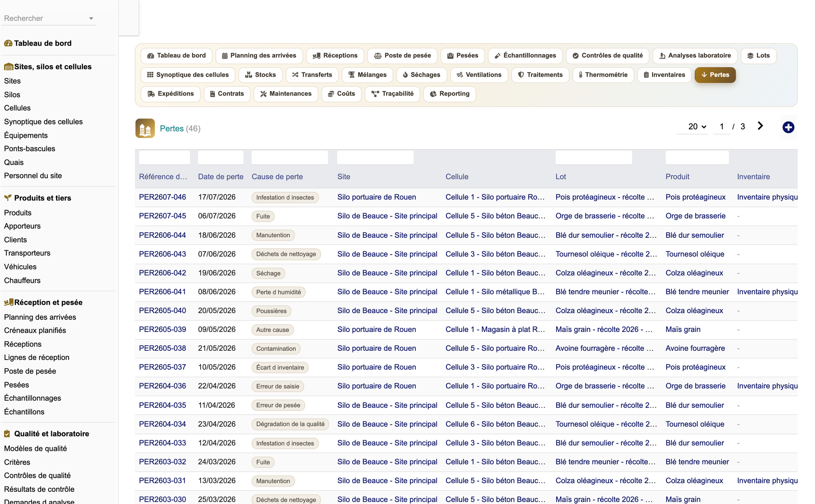Click the Qualité et laboratoire clipboard icon

(x=7, y=434)
